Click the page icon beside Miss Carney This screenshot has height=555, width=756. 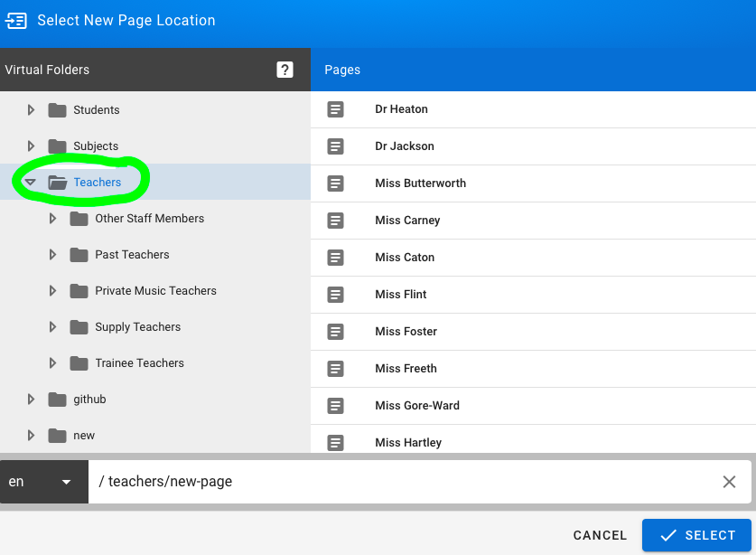pyautogui.click(x=336, y=221)
